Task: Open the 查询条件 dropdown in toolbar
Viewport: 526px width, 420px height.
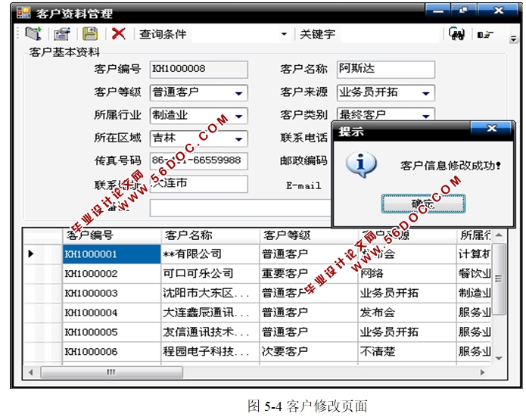Action: [284, 34]
